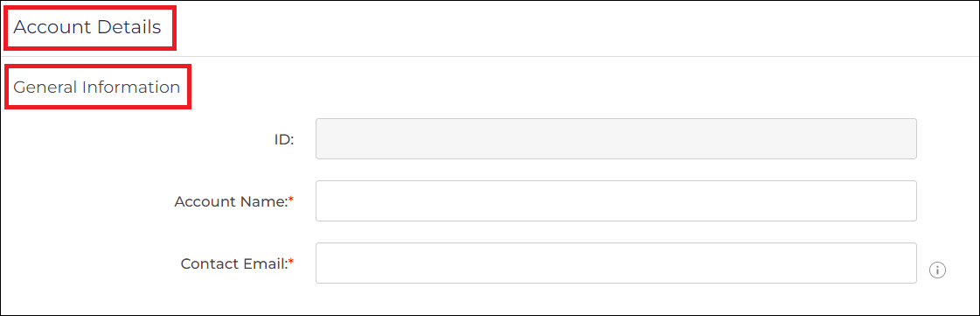980x316 pixels.
Task: Click the red asterisk after Contact Email
Action: pos(290,262)
